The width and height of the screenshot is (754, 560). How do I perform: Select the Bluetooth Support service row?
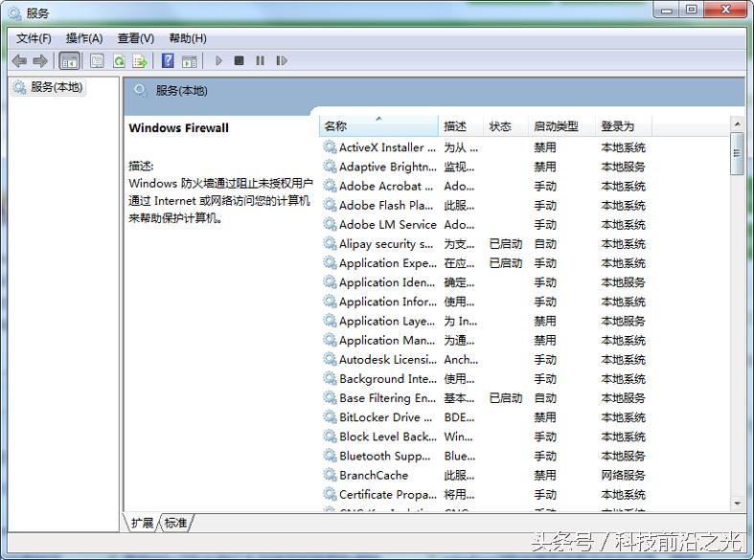(x=485, y=456)
